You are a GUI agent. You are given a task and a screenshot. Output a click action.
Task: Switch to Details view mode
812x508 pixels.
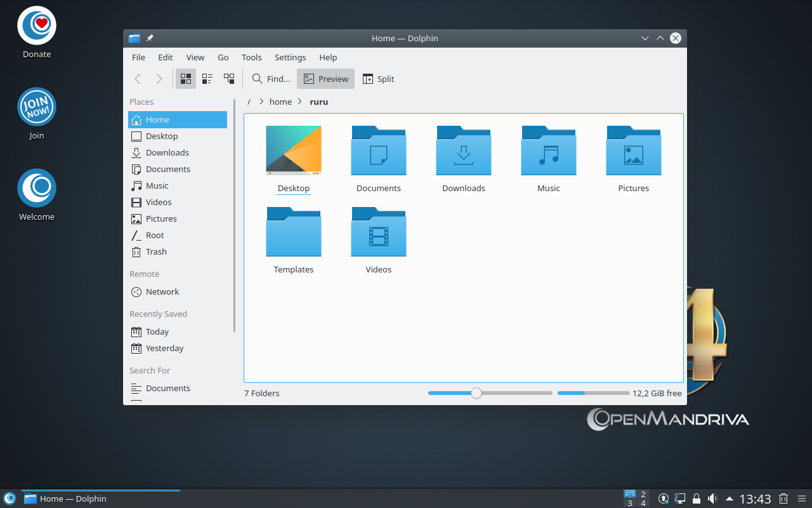[x=229, y=79]
